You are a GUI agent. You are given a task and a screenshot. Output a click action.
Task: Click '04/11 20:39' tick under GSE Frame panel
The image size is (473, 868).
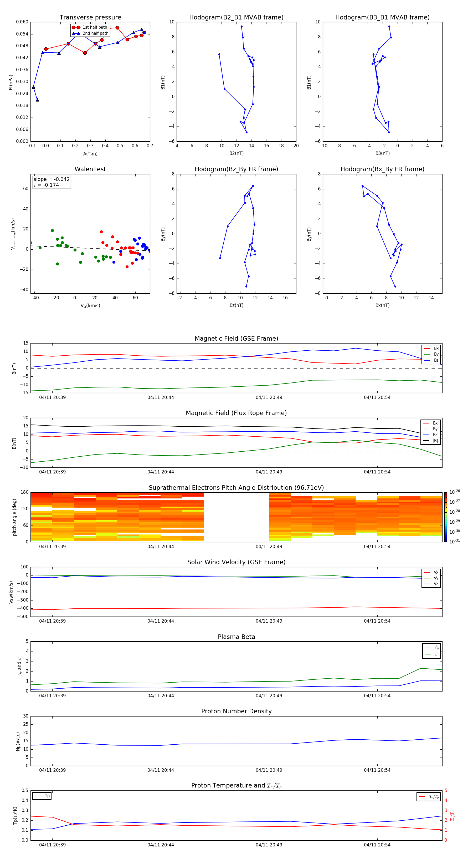(x=53, y=397)
